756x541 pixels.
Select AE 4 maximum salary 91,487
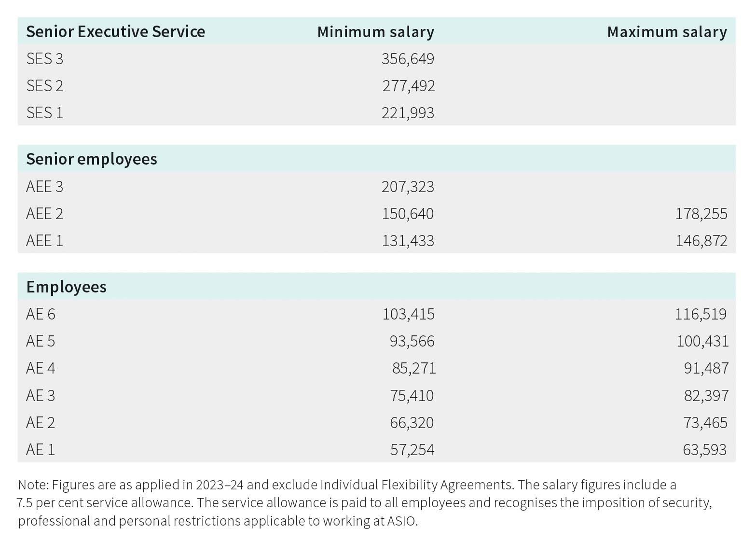[706, 368]
